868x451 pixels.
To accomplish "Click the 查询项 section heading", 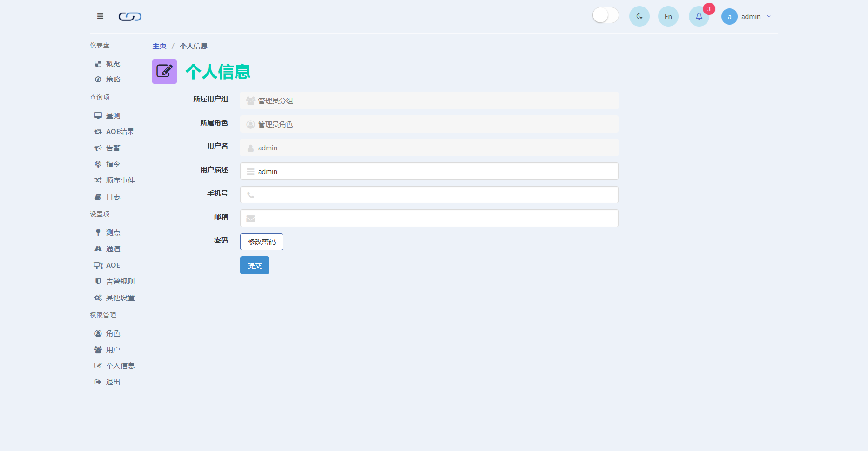I will [x=100, y=97].
